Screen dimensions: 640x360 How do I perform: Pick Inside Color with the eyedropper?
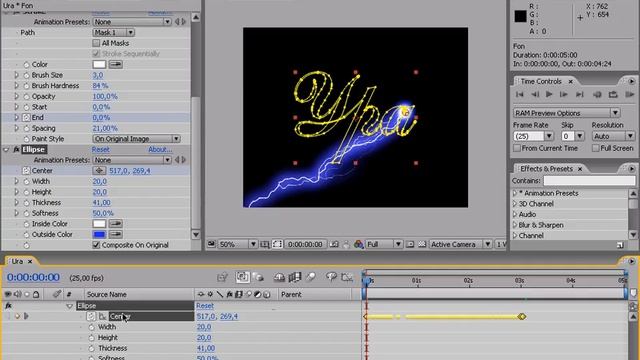pos(116,224)
